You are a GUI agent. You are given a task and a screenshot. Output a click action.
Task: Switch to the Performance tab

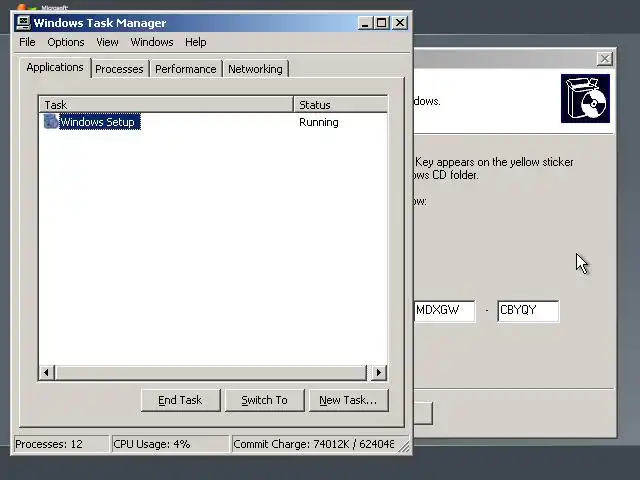coord(186,69)
